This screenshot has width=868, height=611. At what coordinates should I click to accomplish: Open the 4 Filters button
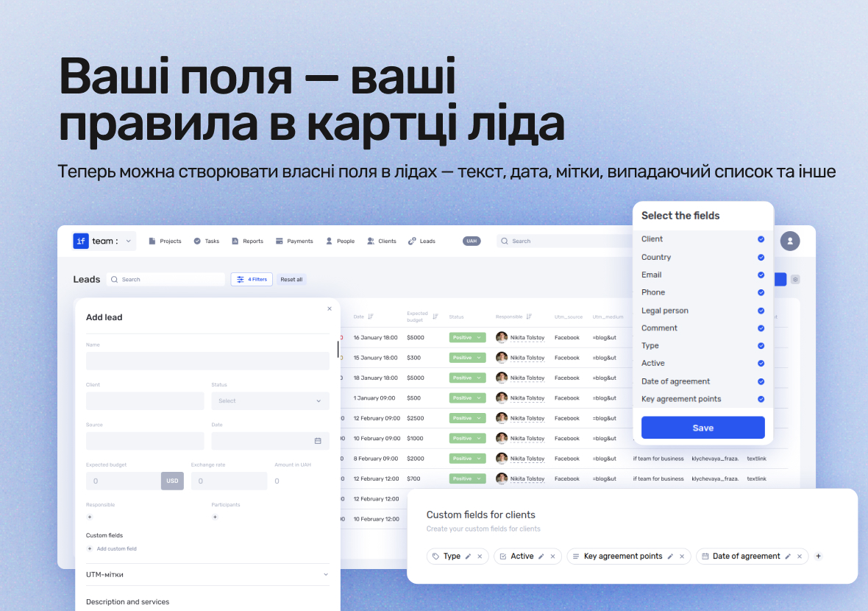[252, 279]
